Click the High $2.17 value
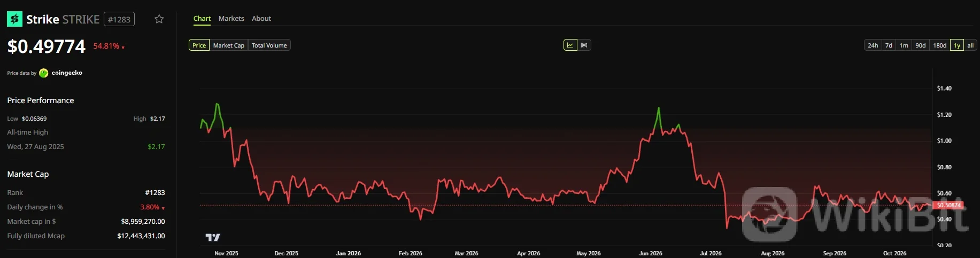Image resolution: width=980 pixels, height=258 pixels. click(158, 119)
